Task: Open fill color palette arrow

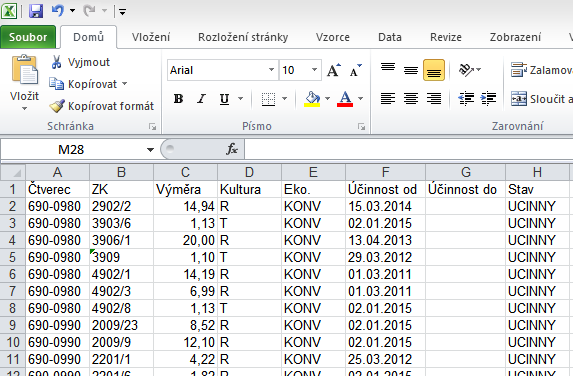Action: click(x=327, y=99)
